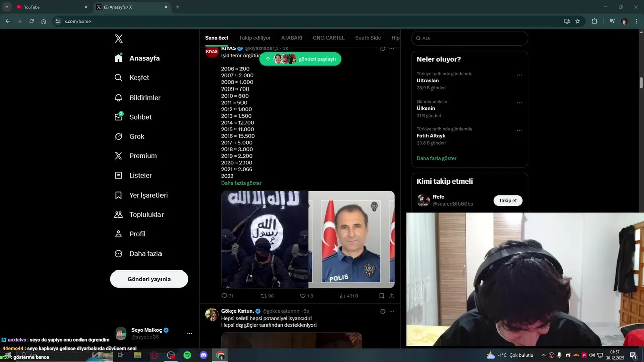Open options for Ultraslan trend
Screen dimensions: 644x362
point(519,75)
